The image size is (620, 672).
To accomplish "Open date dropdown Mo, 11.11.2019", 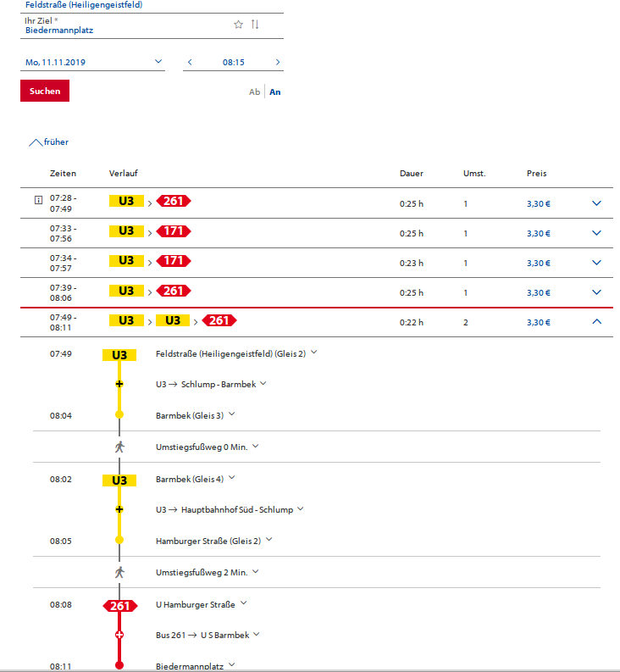I will 92,62.
